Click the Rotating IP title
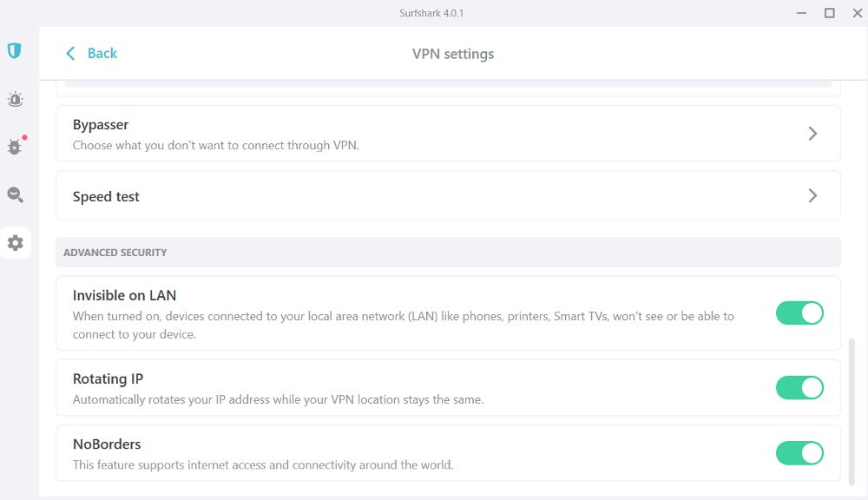This screenshot has width=868, height=500. (108, 378)
